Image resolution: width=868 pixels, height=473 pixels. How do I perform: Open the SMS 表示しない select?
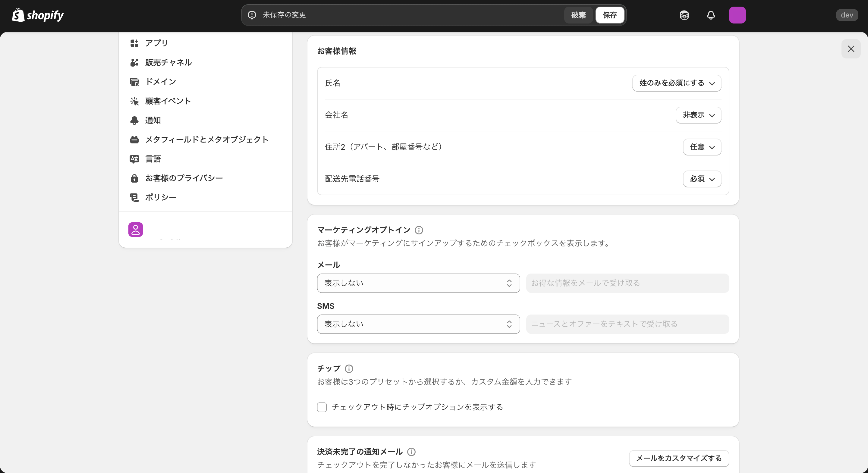(x=419, y=324)
